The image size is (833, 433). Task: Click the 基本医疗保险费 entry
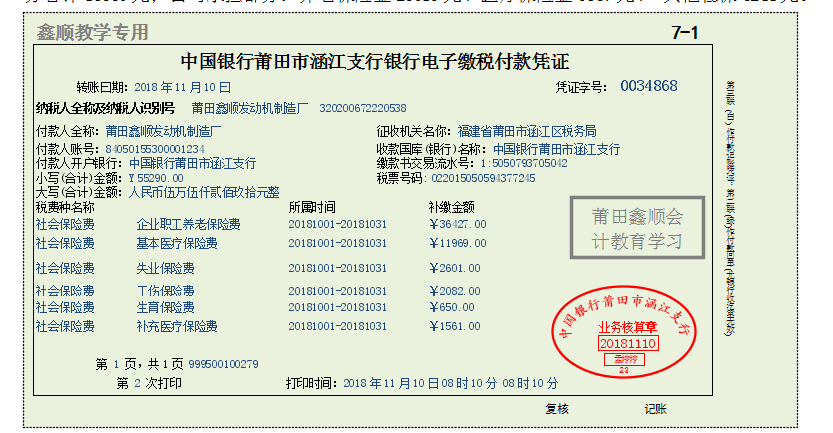click(x=177, y=243)
